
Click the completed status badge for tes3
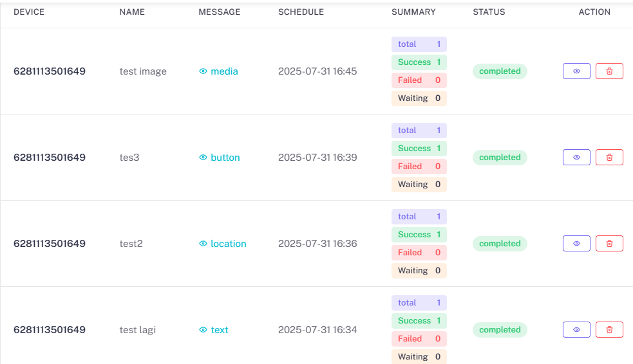(500, 158)
